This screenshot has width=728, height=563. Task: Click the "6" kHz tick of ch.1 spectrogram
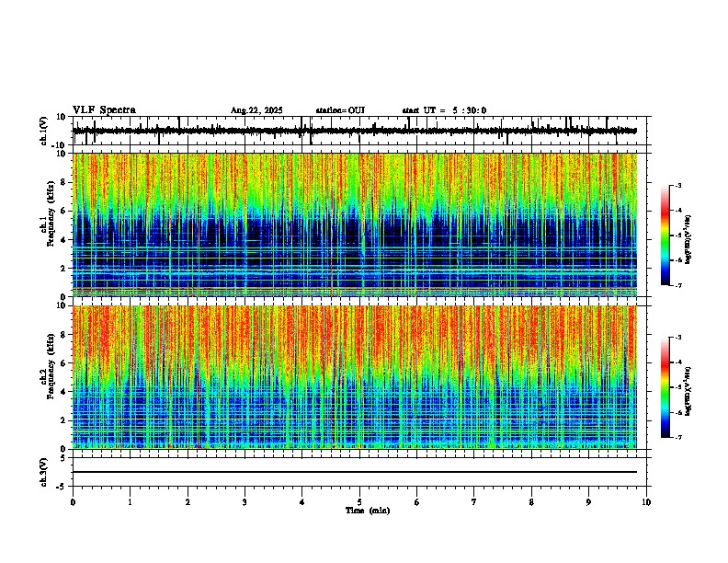(63, 212)
